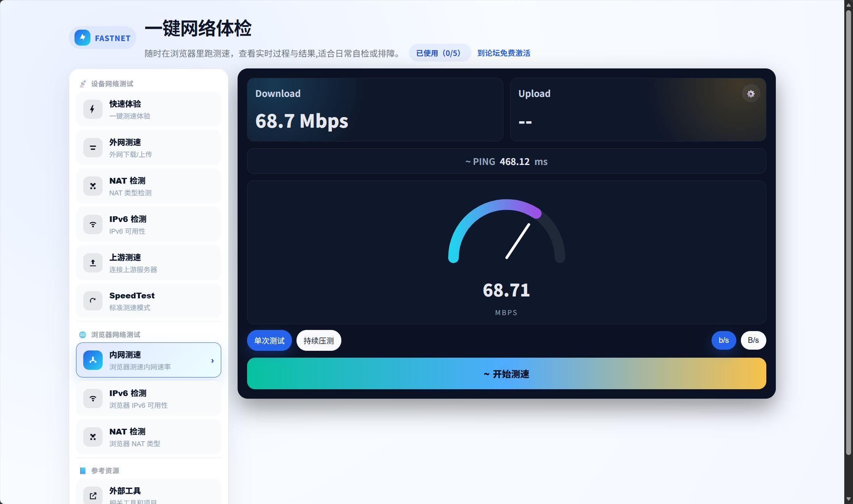The width and height of the screenshot is (853, 504).
Task: Open the 上游测速 menu item
Action: (149, 263)
